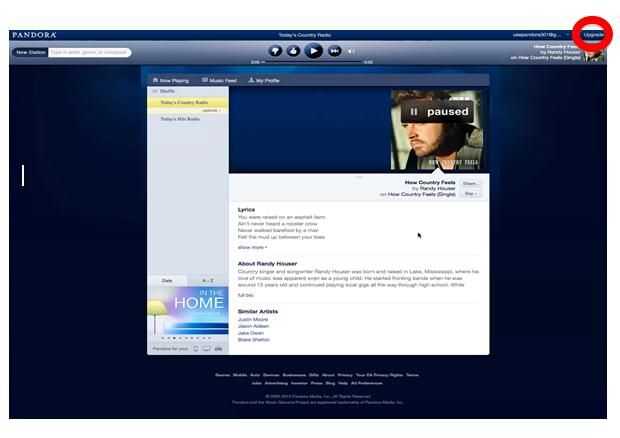Open the Ad Preferences footer link
620x438 pixels.
tap(367, 383)
